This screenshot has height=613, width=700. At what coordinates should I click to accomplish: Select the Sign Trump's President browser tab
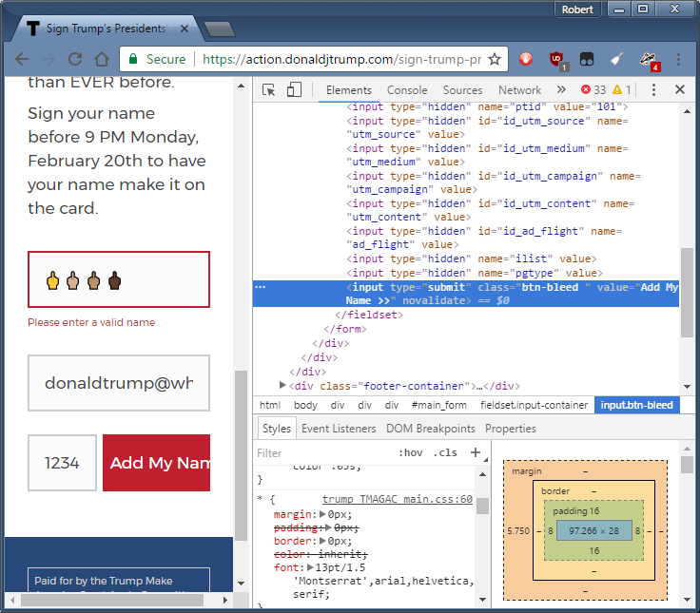(x=106, y=29)
